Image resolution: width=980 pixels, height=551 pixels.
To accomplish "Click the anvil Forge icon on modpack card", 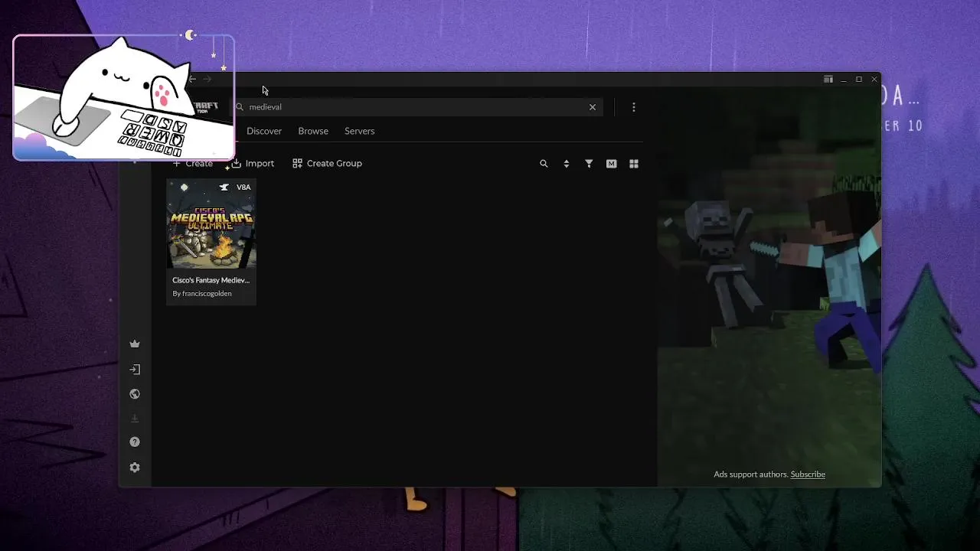I will pyautogui.click(x=224, y=187).
